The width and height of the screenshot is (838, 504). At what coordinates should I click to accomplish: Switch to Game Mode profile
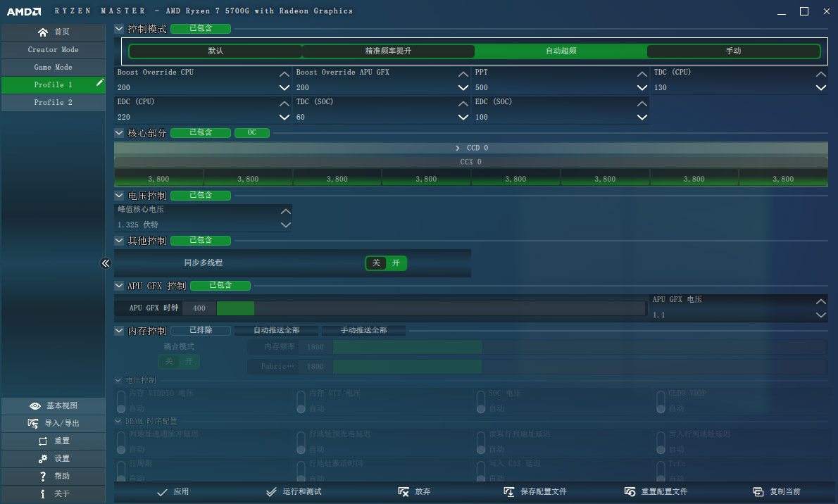54,68
